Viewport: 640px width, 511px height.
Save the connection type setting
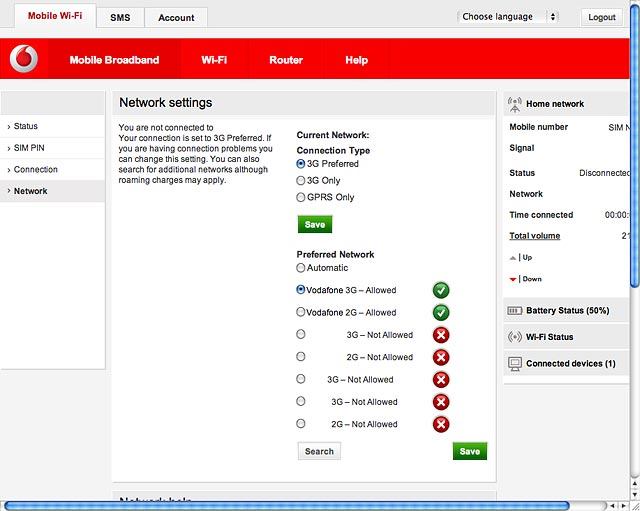[315, 224]
